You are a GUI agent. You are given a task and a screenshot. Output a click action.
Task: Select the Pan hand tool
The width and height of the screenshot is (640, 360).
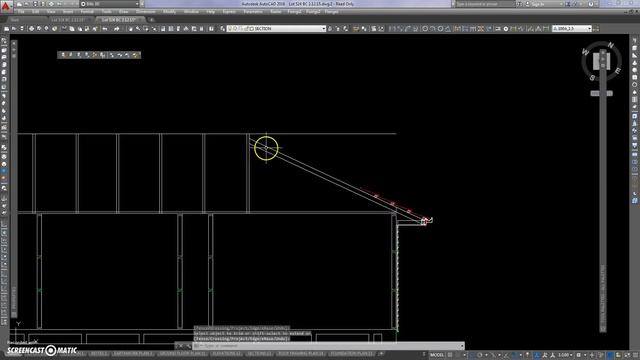[x=131, y=29]
